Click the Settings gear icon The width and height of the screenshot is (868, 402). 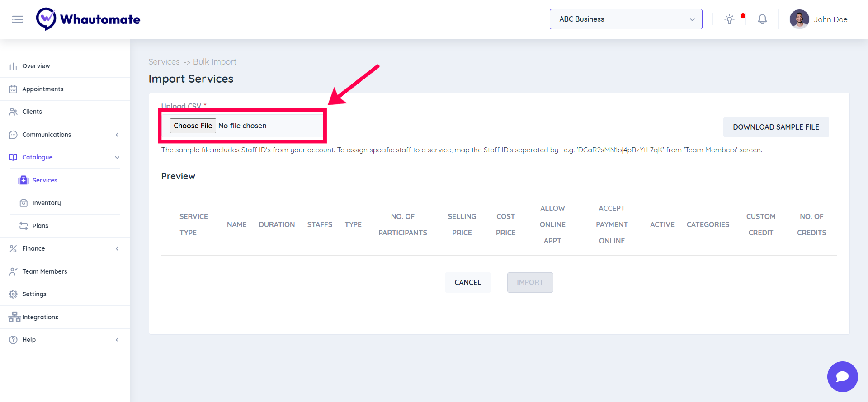click(x=14, y=294)
